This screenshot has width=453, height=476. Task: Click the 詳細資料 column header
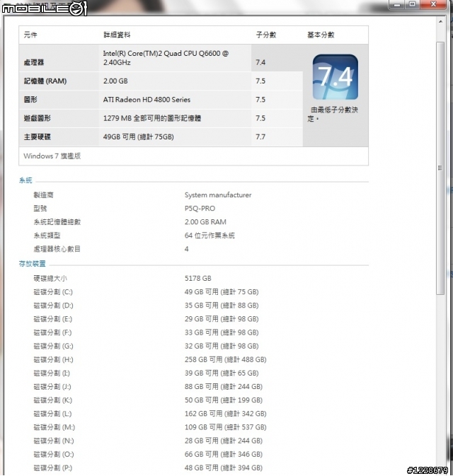[117, 35]
